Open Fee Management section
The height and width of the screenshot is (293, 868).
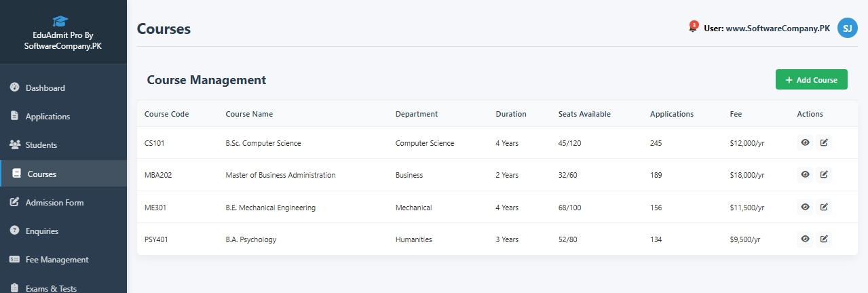coord(63,259)
